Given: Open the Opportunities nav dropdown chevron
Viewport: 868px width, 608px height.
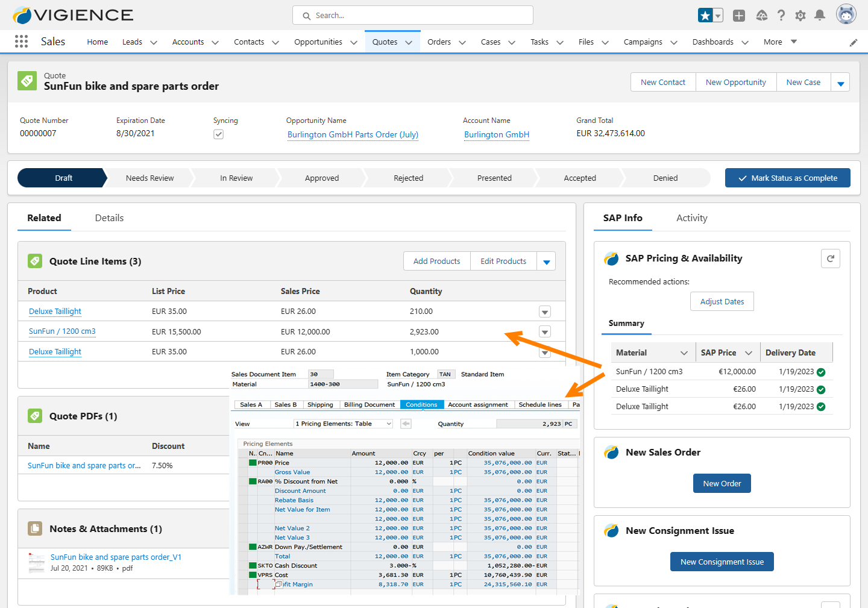Looking at the screenshot, I should click(354, 42).
